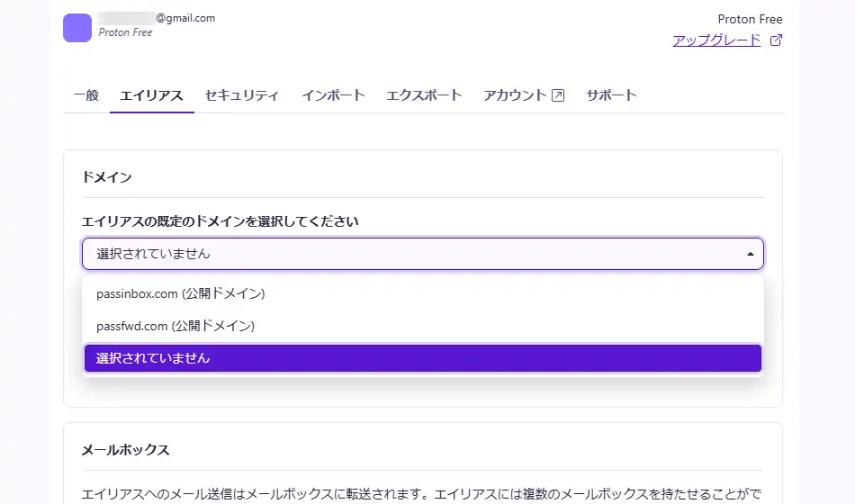
Task: Go to the インポート tab
Action: pos(333,95)
